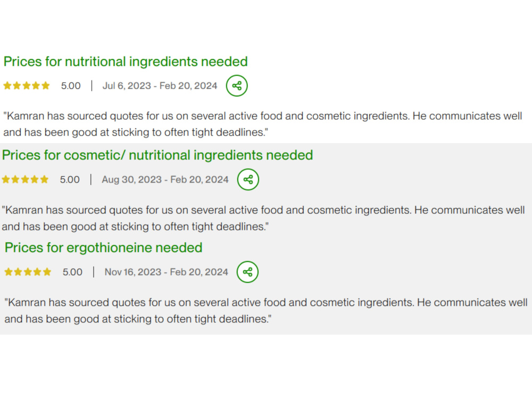Share the 'Prices for nutritional ingredients needed' review

point(237,86)
